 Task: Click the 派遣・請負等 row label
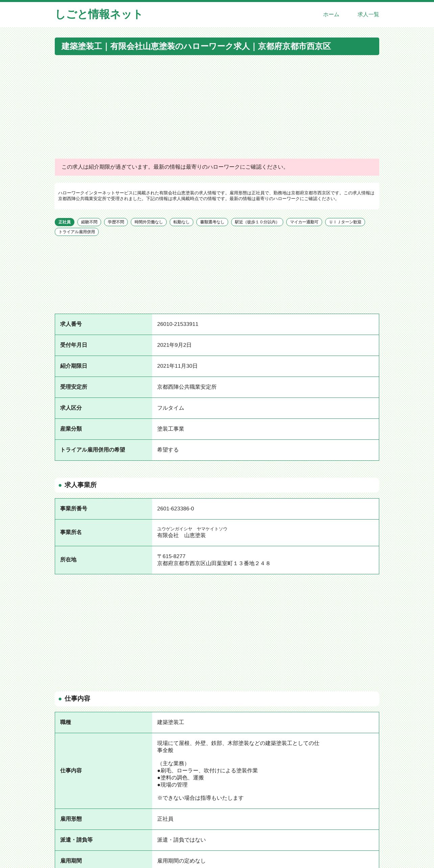click(76, 840)
